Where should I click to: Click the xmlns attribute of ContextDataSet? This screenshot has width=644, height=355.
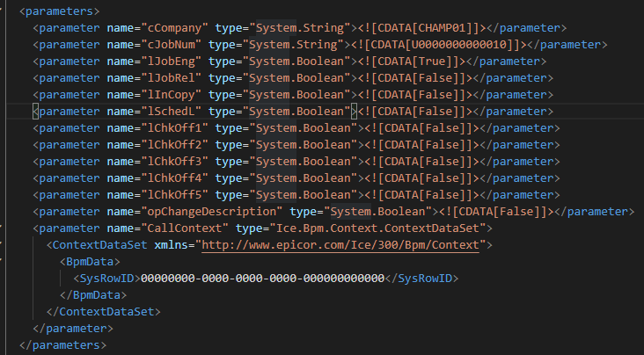(174, 245)
